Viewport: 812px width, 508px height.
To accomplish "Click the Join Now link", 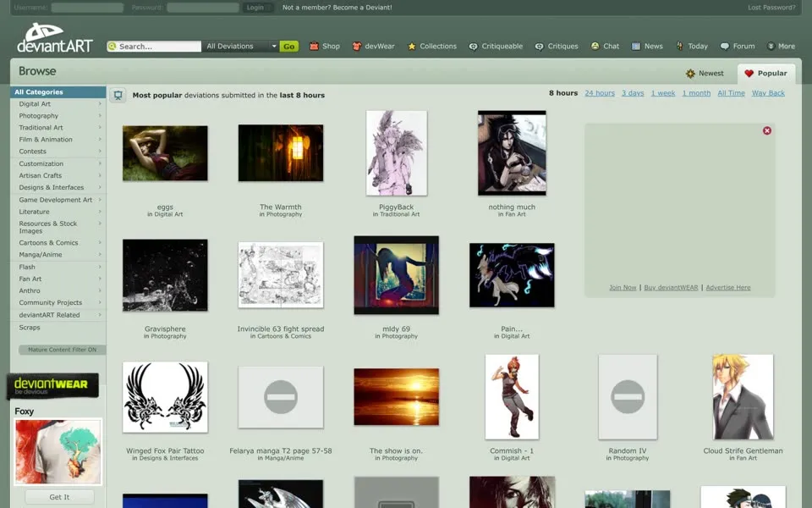I will (x=623, y=288).
